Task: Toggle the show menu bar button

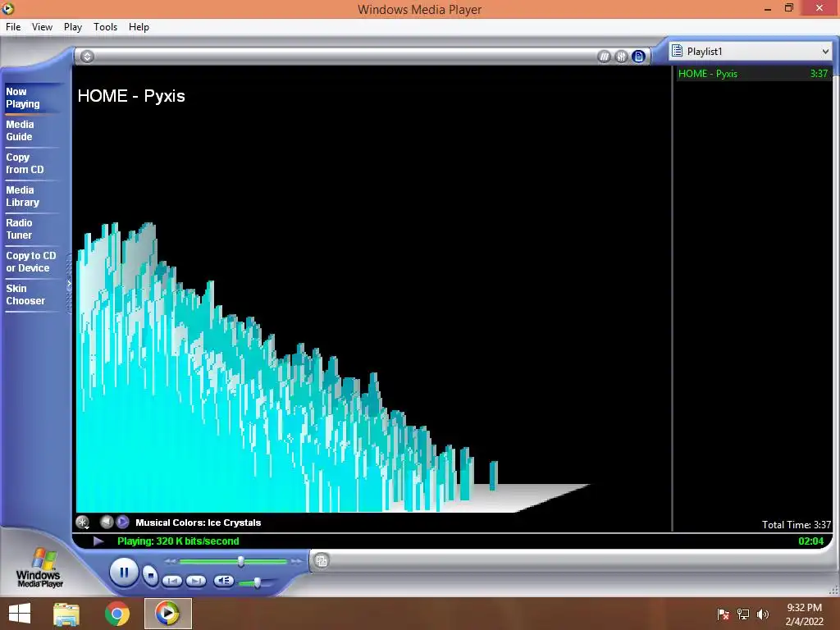Action: click(87, 57)
